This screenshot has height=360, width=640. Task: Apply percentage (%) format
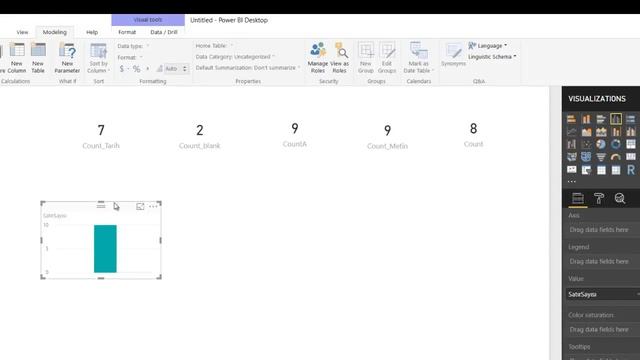click(x=136, y=69)
